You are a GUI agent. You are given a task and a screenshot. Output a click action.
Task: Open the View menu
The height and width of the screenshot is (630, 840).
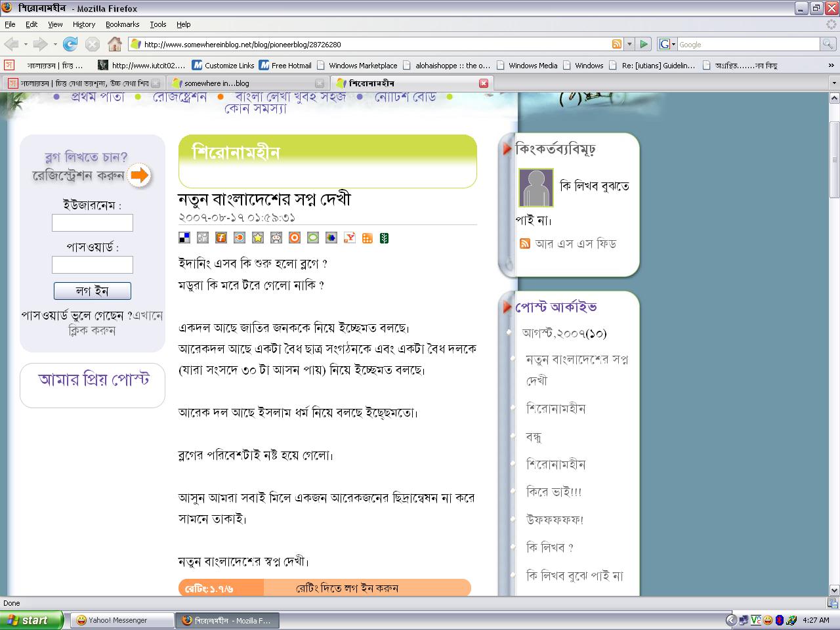(55, 24)
